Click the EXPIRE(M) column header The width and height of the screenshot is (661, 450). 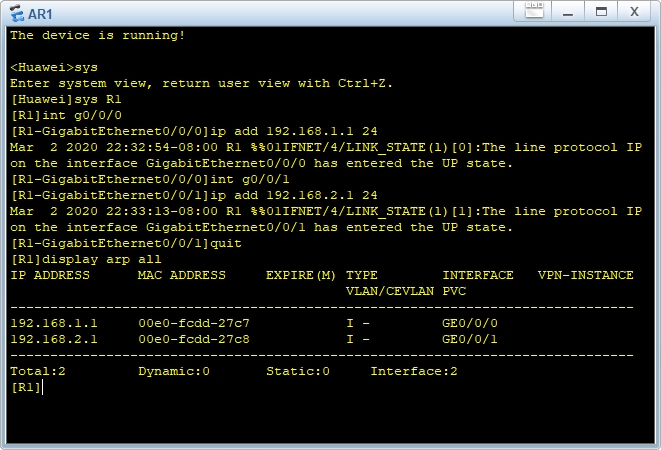301,275
